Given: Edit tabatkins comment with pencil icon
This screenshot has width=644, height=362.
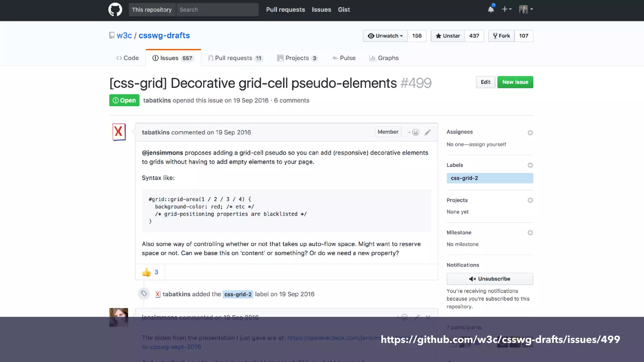Looking at the screenshot, I should (x=427, y=132).
